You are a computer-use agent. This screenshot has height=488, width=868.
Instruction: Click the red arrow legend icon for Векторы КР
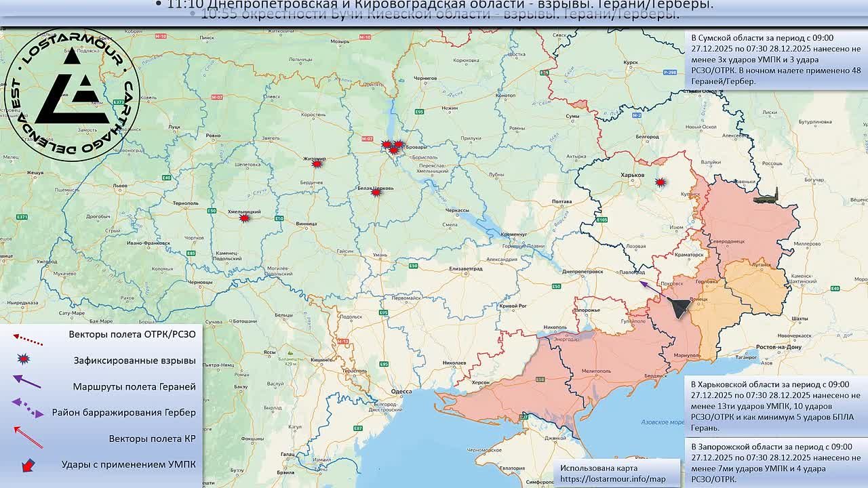tap(28, 437)
